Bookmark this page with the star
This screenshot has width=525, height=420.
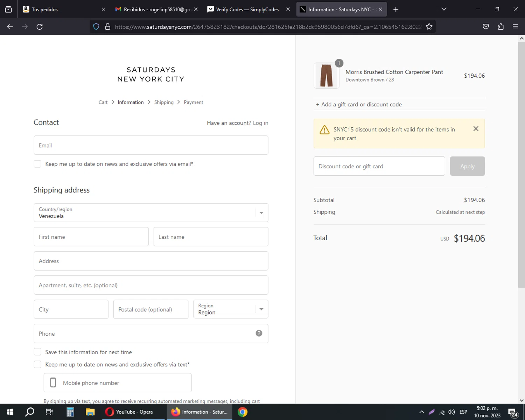(x=429, y=27)
